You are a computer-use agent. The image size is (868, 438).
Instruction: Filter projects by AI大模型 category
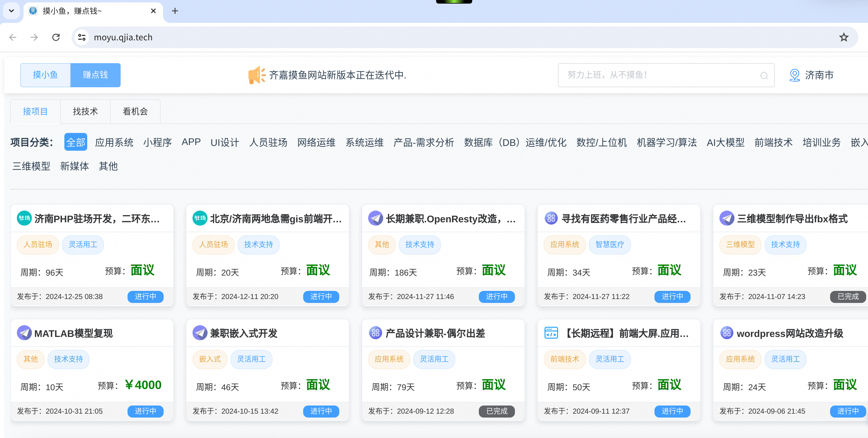(725, 142)
